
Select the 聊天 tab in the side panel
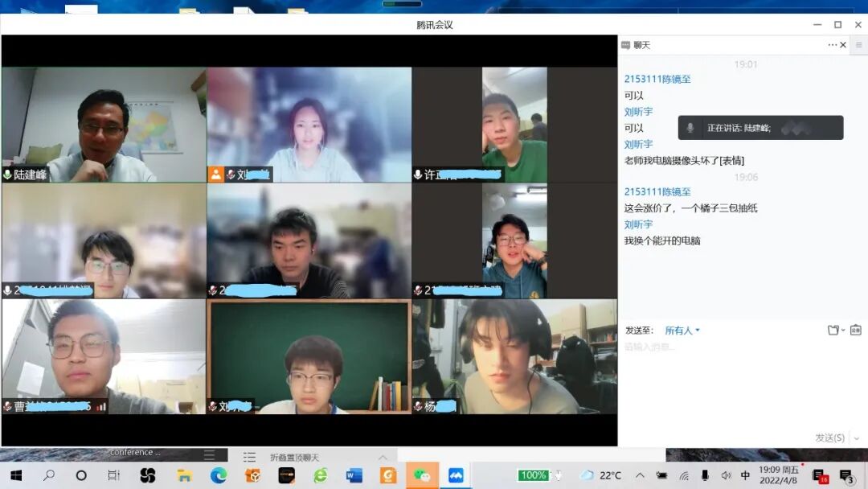(x=639, y=45)
